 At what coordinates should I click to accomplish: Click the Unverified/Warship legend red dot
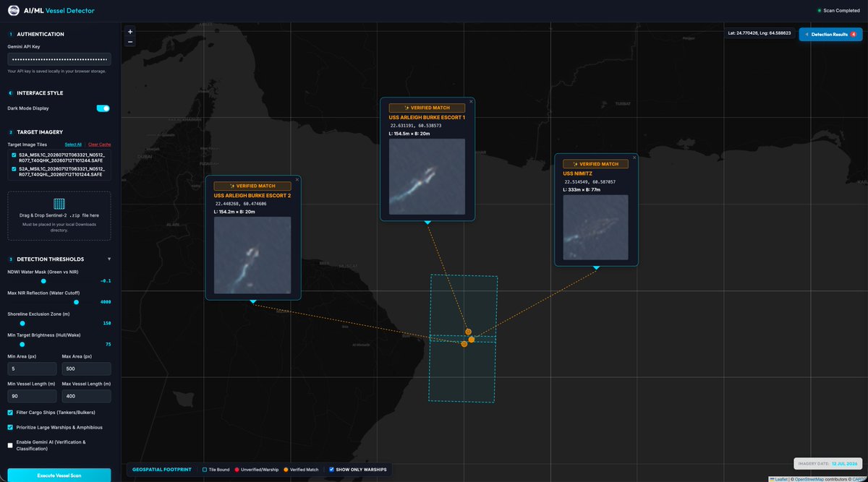[x=236, y=470]
